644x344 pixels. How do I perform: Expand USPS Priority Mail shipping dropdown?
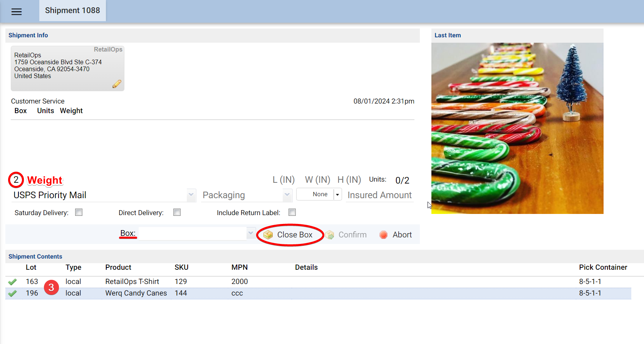[x=191, y=195]
